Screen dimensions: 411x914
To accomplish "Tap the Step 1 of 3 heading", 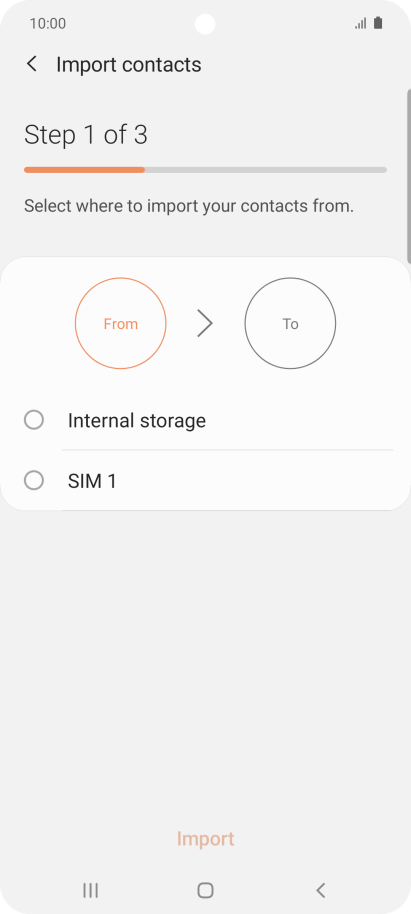I will pos(86,135).
